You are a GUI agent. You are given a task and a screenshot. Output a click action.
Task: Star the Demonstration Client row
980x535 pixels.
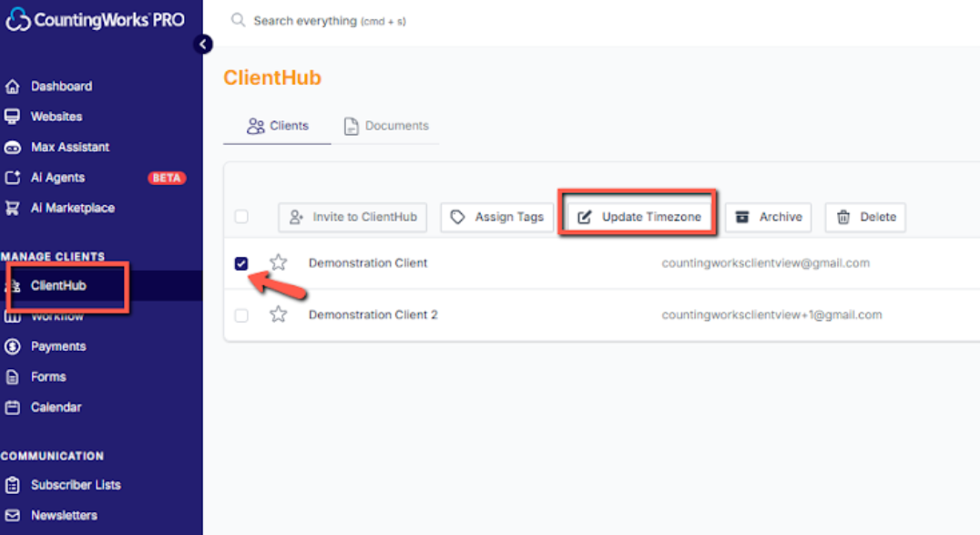(x=278, y=262)
